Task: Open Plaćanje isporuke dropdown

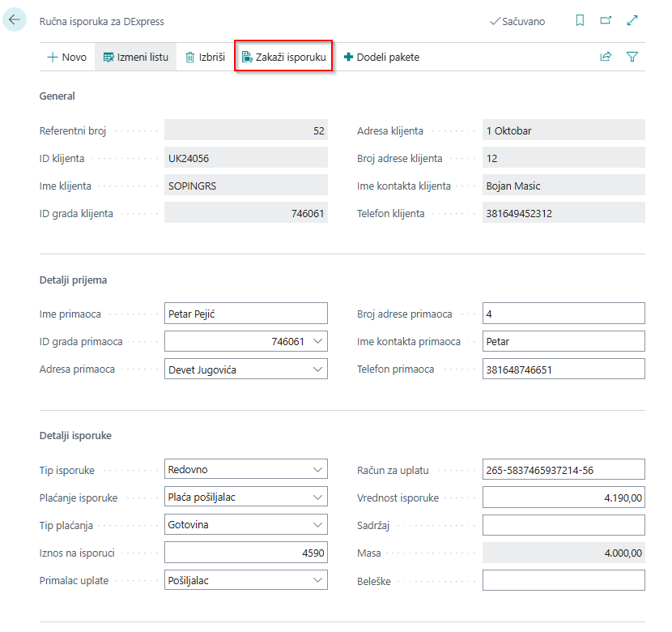Action: pyautogui.click(x=317, y=497)
